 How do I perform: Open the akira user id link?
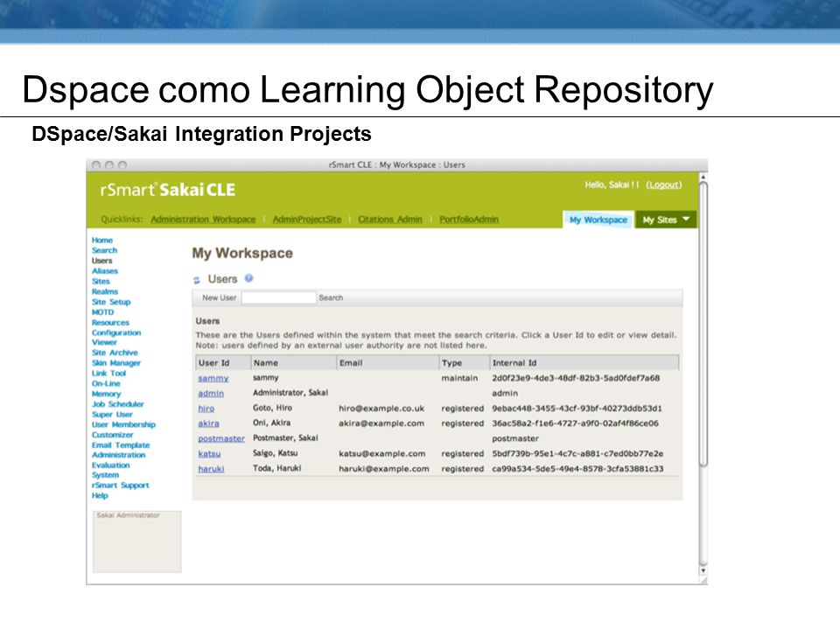click(209, 423)
